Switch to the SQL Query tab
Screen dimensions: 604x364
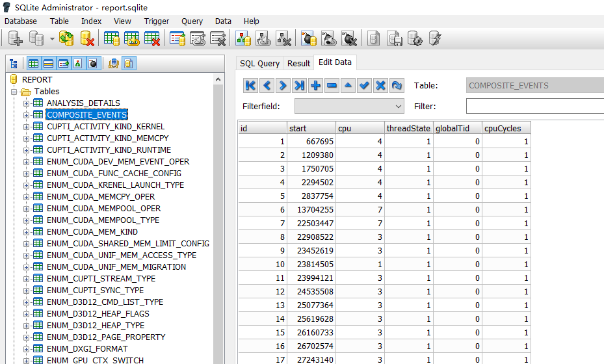[259, 63]
